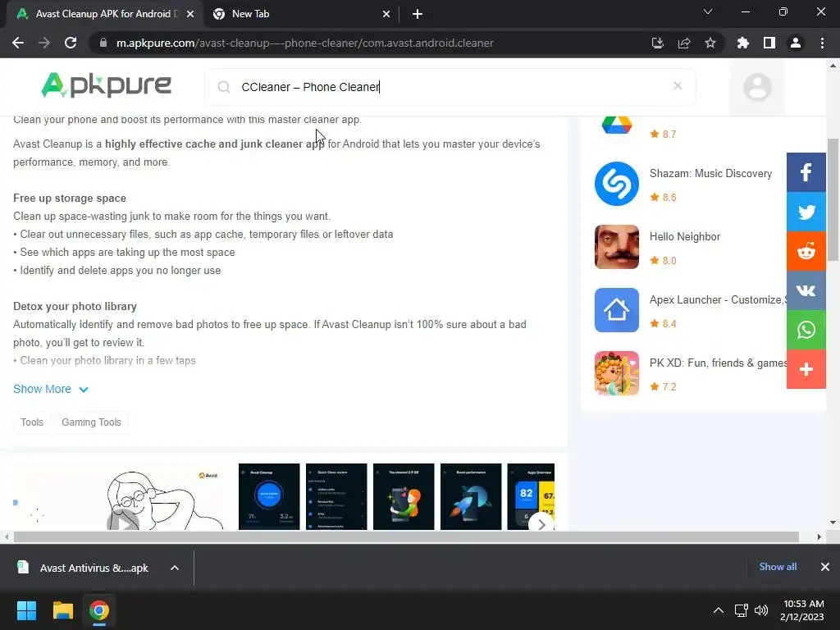Viewport: 840px width, 630px height.
Task: Open PK XD: Fun, friends & games link
Action: click(718, 363)
